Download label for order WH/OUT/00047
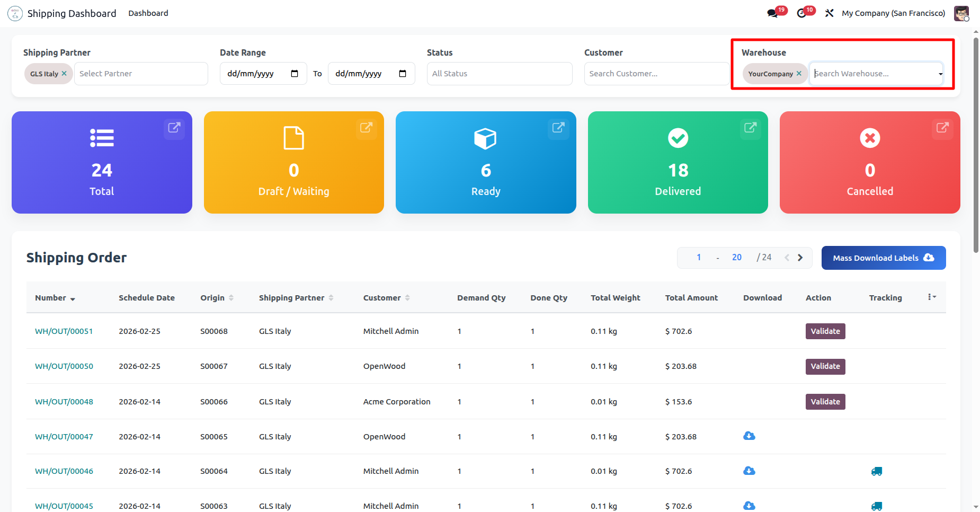 click(749, 436)
